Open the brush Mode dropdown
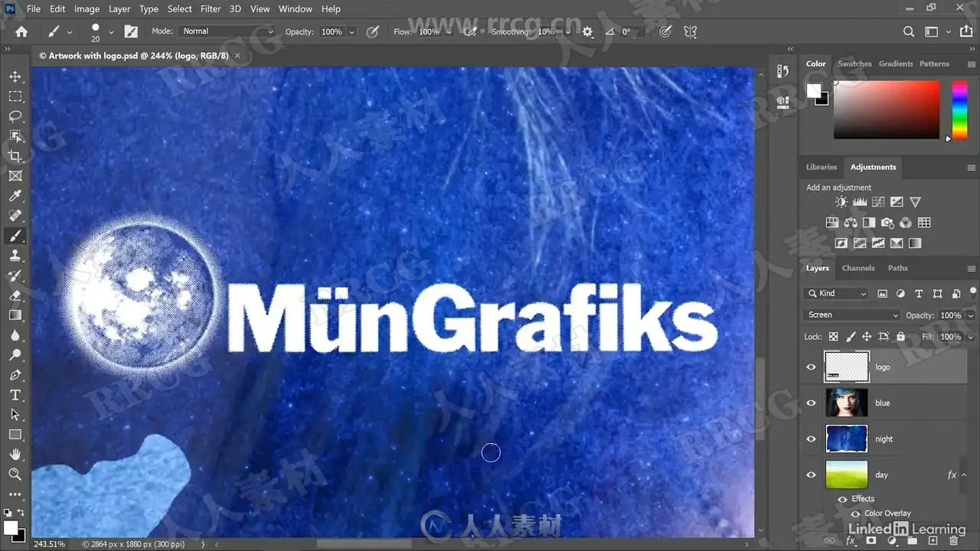 click(227, 31)
